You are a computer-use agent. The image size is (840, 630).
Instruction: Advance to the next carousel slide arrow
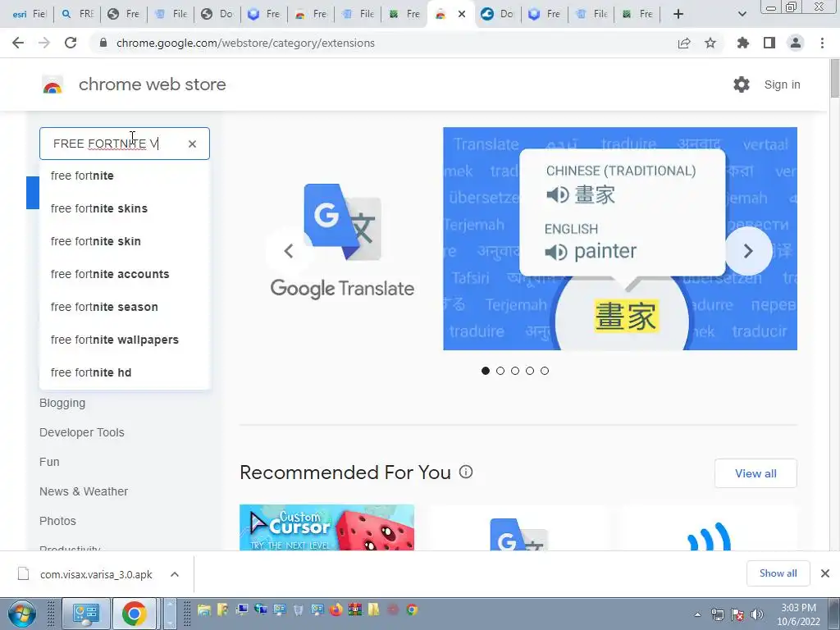coord(748,251)
